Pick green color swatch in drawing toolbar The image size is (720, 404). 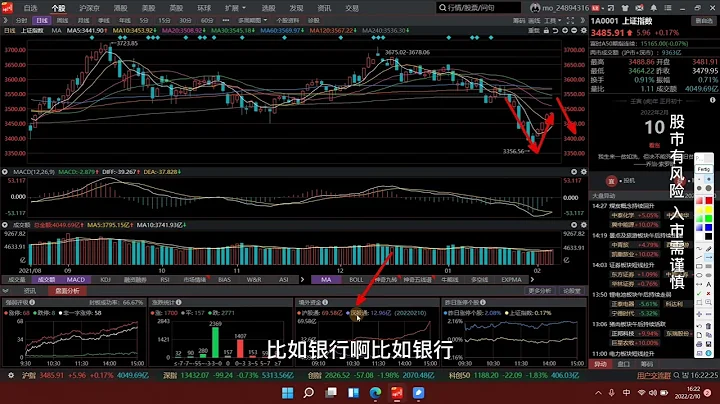(709, 218)
